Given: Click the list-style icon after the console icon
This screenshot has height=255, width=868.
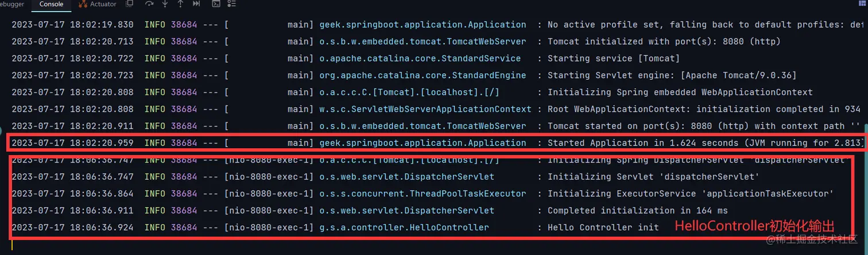Looking at the screenshot, I should tap(231, 4).
